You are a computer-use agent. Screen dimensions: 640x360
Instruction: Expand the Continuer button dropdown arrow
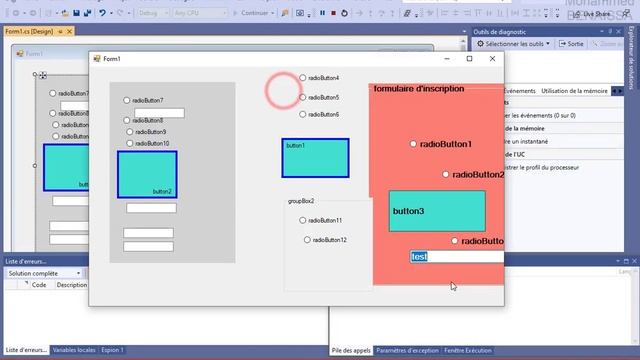(273, 13)
